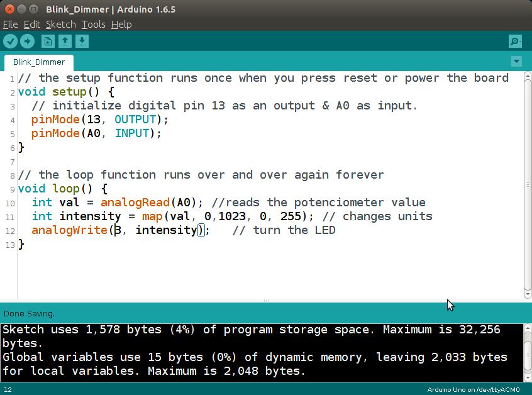Click 'int val' declaration on line 10
Image resolution: width=532 pixels, height=395 pixels.
coord(55,203)
